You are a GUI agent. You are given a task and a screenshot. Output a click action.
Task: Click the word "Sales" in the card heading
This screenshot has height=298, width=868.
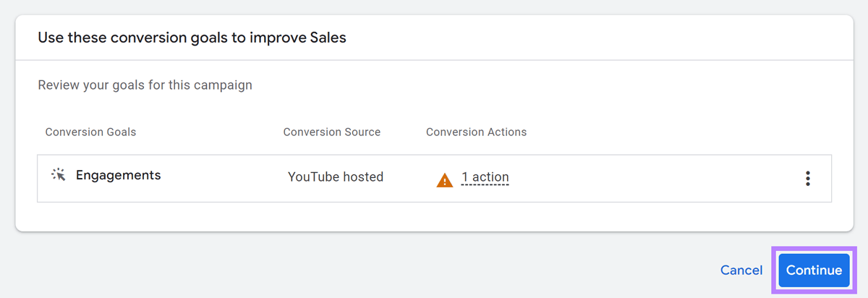327,38
